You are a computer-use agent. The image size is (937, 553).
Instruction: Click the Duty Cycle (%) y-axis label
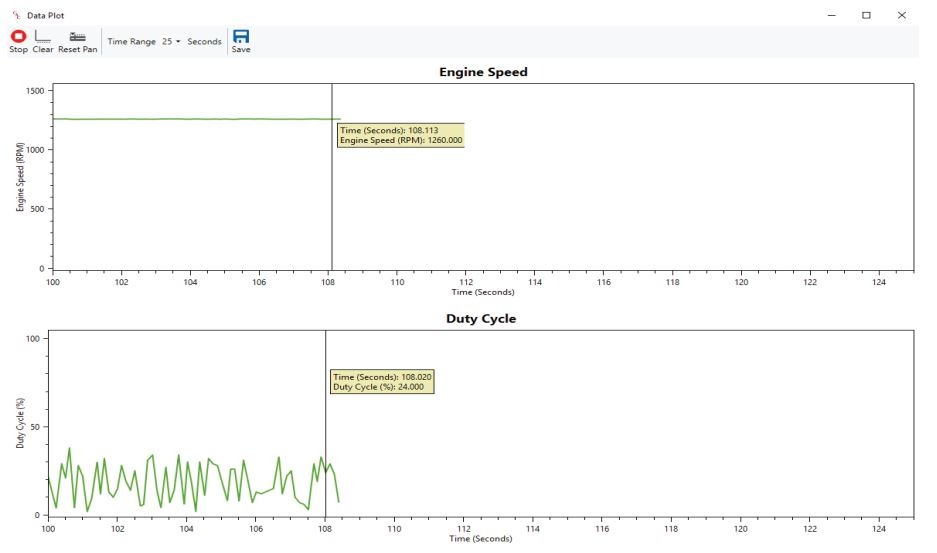pos(20,424)
